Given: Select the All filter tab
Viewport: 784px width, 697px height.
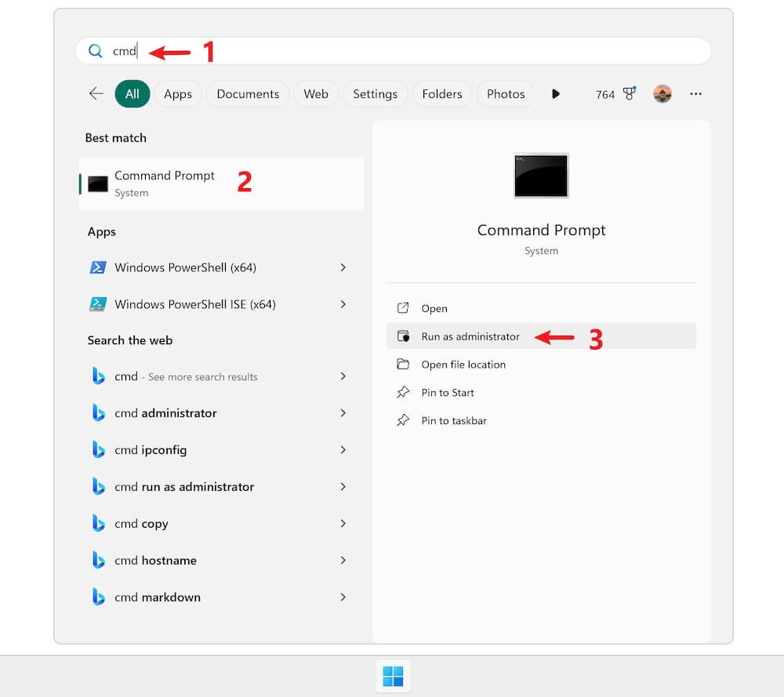Looking at the screenshot, I should coord(132,94).
